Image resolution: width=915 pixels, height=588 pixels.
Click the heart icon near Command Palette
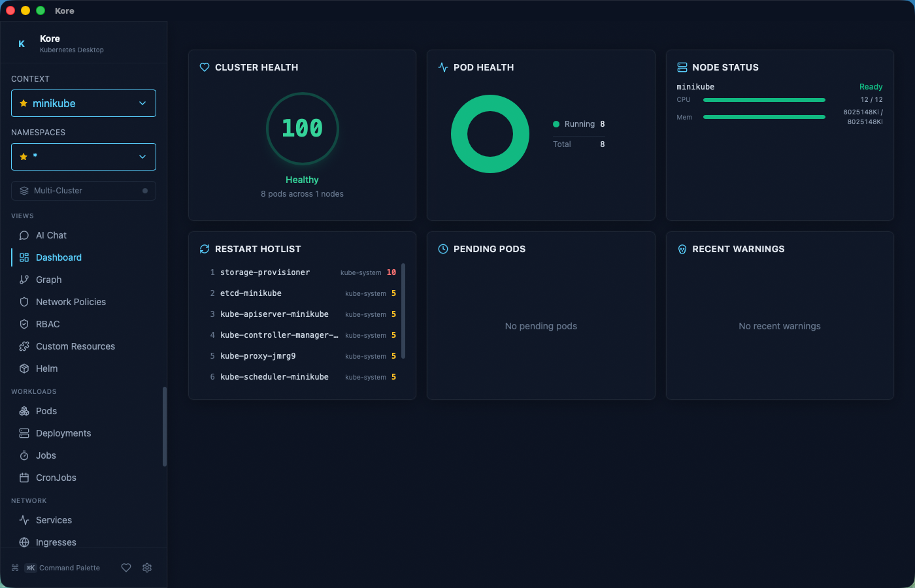(x=125, y=568)
